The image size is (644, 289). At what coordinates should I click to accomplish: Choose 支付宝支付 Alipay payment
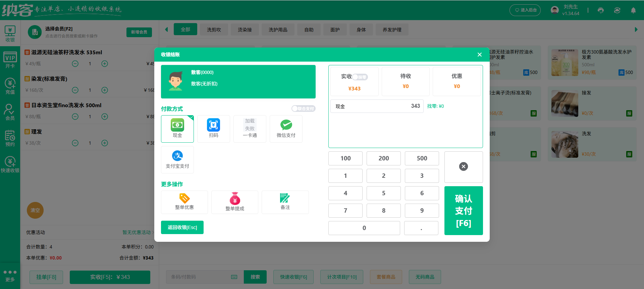pos(177,160)
